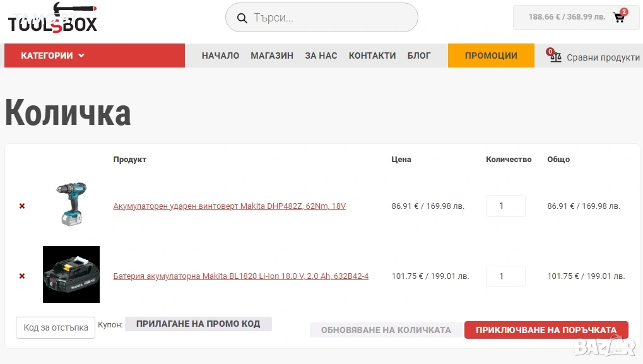Go to НАЧАЛО menu item

(220, 56)
